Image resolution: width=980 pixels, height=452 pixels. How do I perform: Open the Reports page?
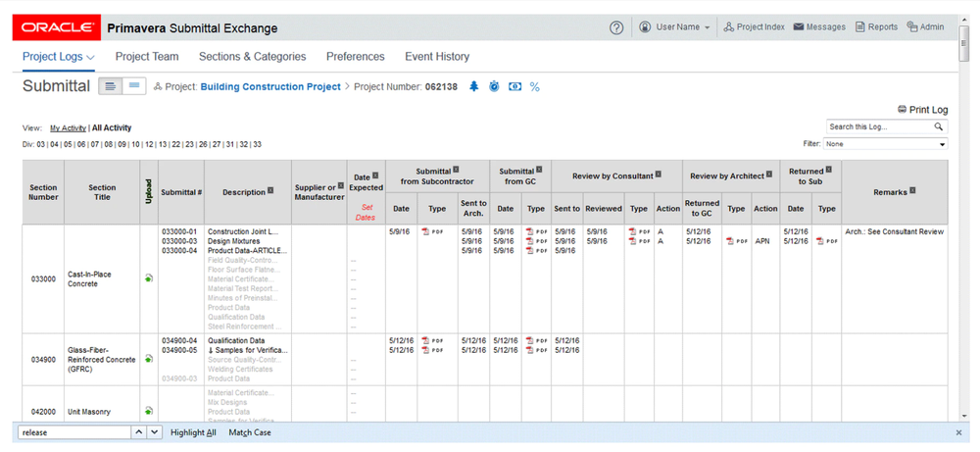point(876,26)
